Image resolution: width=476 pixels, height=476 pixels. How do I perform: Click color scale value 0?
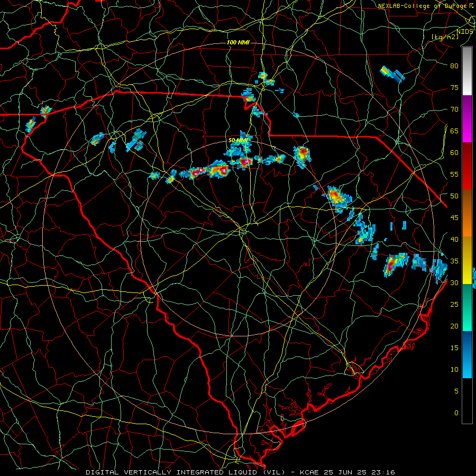(x=456, y=413)
